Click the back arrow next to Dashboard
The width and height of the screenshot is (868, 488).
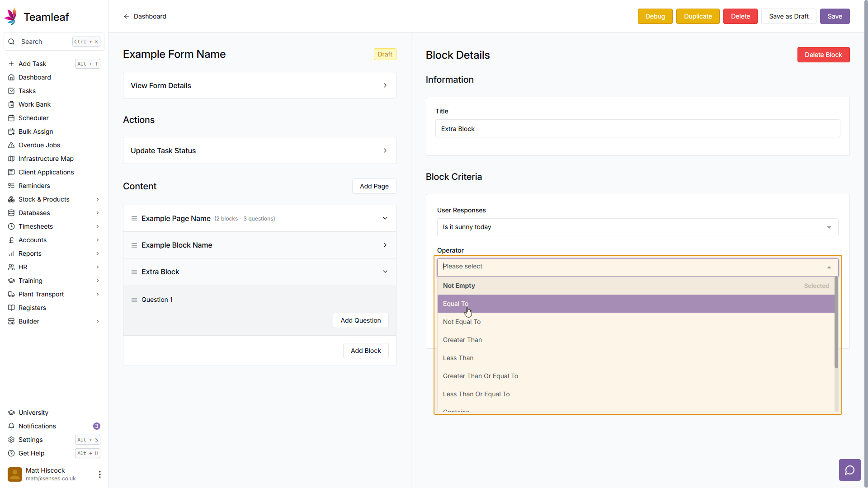[127, 16]
